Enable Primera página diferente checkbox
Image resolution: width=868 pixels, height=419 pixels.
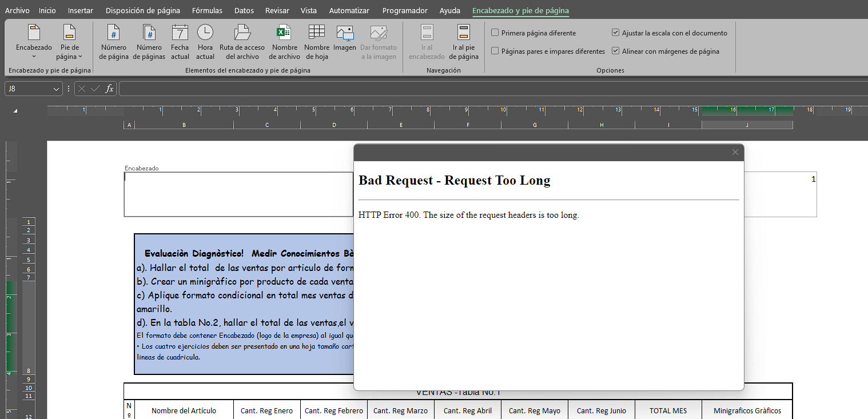click(495, 33)
